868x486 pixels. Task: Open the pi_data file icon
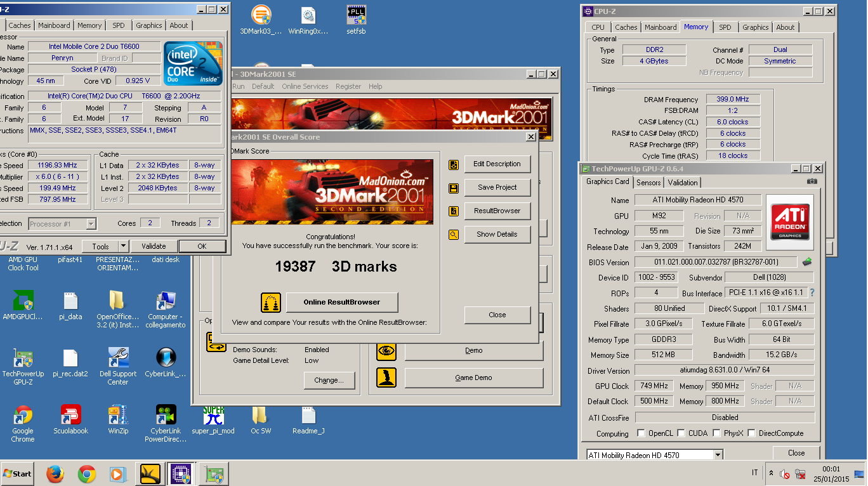coord(70,305)
